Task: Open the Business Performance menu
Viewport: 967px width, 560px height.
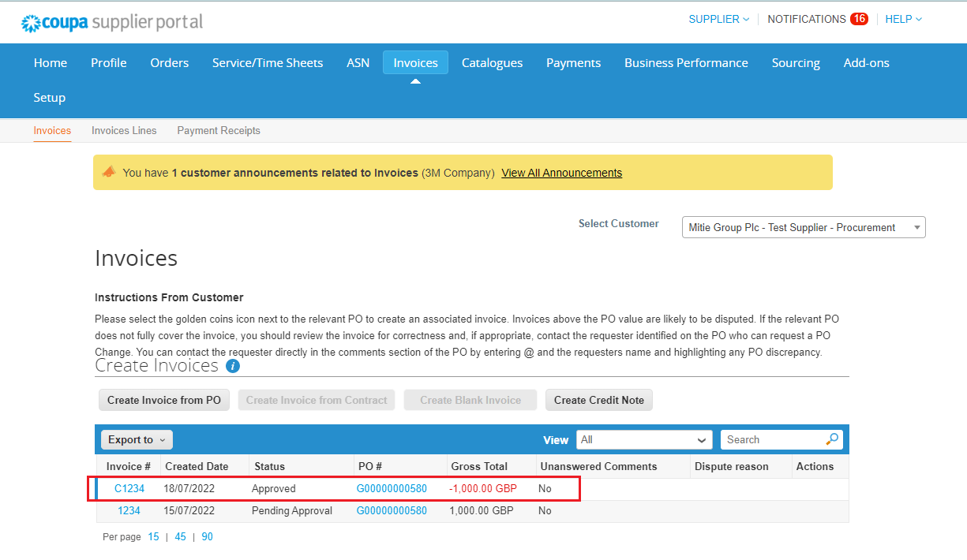Action: [686, 63]
